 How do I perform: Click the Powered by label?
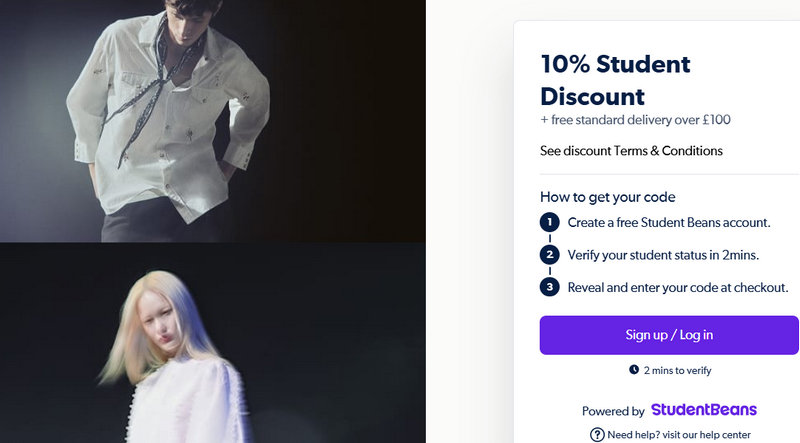[613, 411]
